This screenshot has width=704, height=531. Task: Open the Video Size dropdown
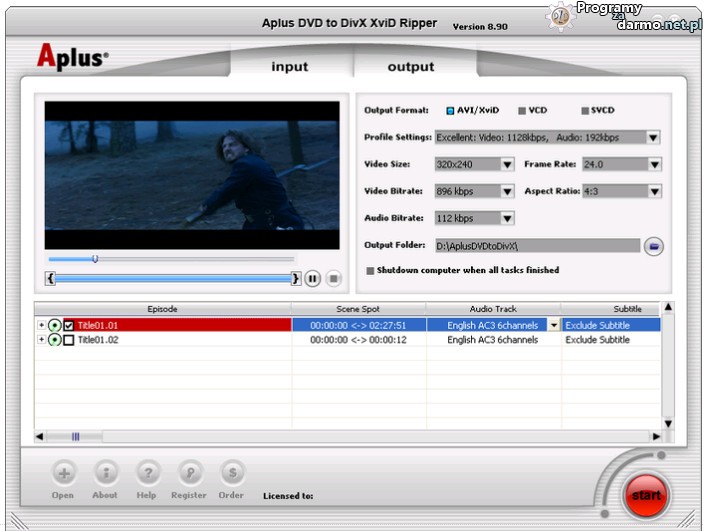[x=507, y=165]
